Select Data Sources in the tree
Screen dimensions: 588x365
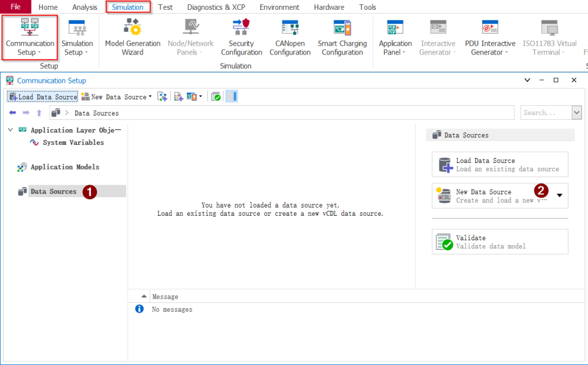pos(53,191)
